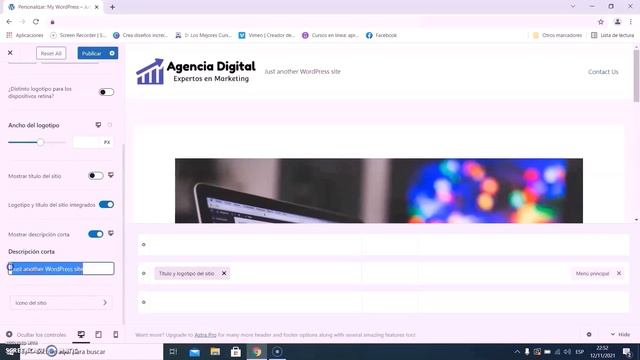
Task: Reload the current page
Action: tap(36, 22)
